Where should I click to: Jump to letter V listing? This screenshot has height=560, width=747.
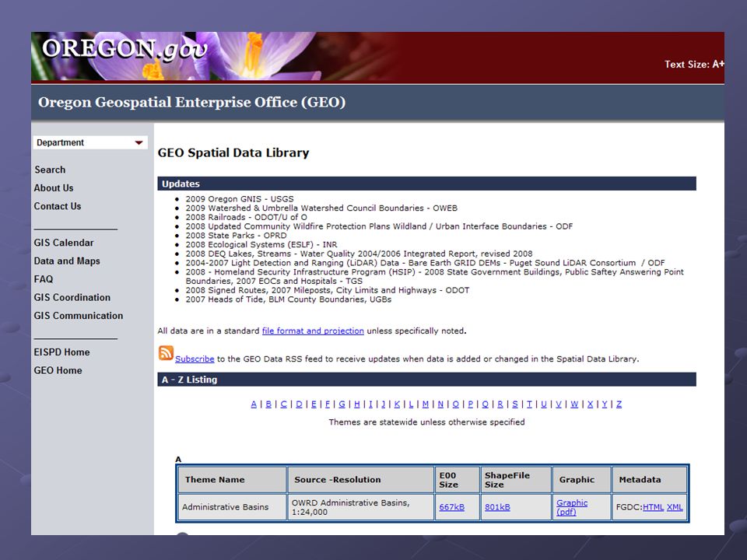click(x=559, y=404)
